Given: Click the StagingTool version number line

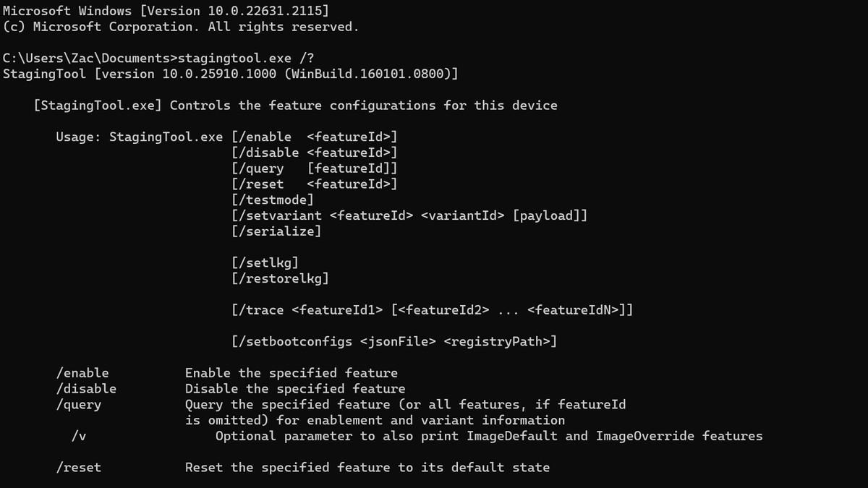Looking at the screenshot, I should 230,74.
